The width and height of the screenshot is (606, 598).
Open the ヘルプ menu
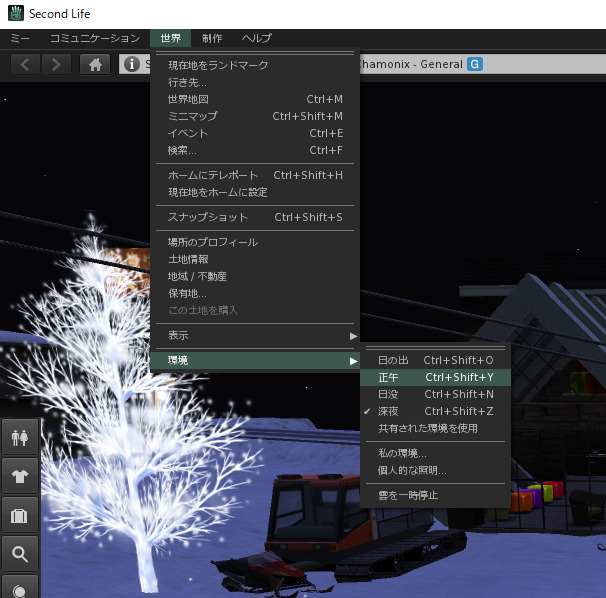(x=257, y=38)
